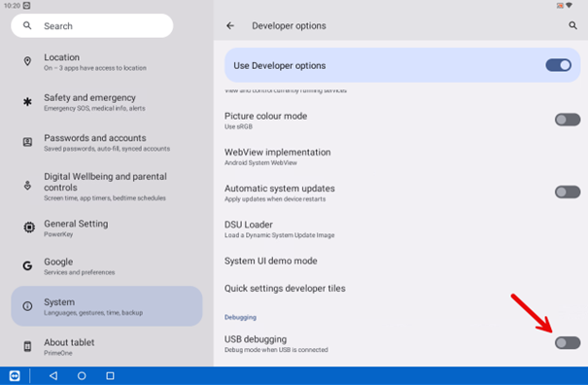Click the notification icon beside the clock
The width and height of the screenshot is (588, 385).
coord(26,5)
